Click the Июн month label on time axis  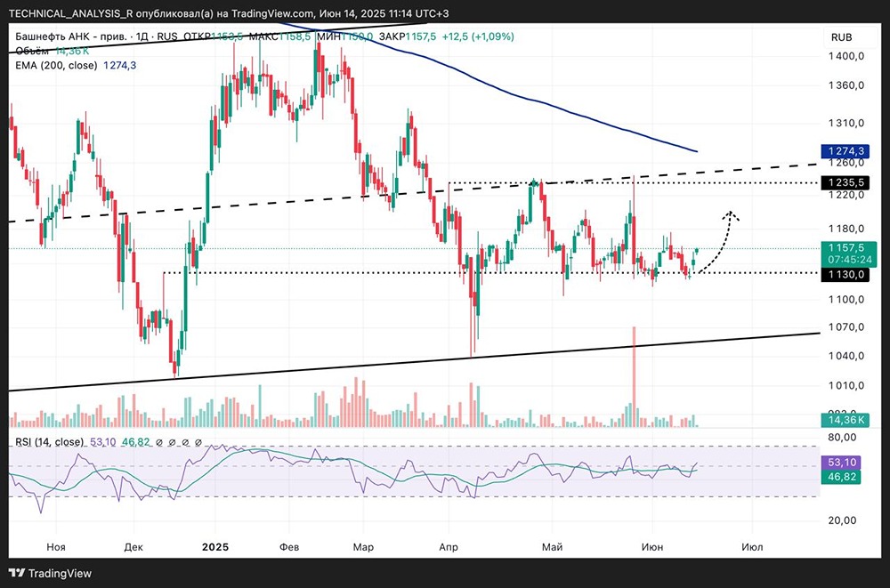click(x=651, y=547)
